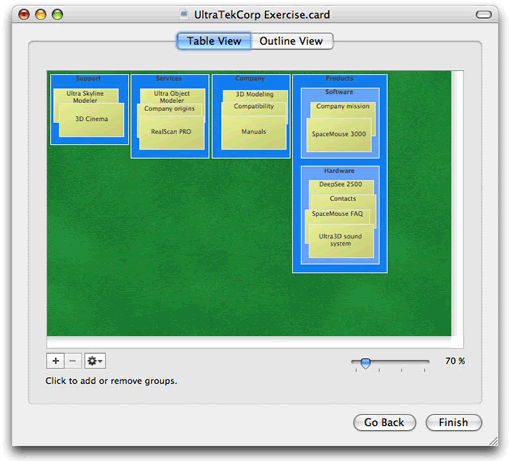Select the SpaceMouse 3000 card

(339, 135)
